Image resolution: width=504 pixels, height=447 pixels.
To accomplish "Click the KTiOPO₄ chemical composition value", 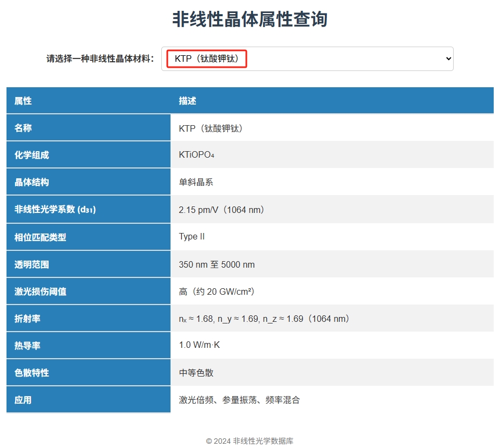I will coord(197,155).
